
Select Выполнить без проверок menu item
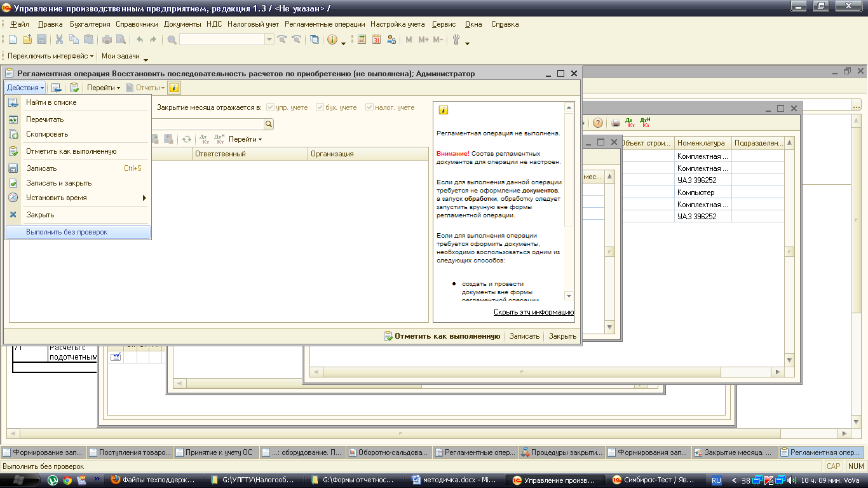(x=78, y=232)
